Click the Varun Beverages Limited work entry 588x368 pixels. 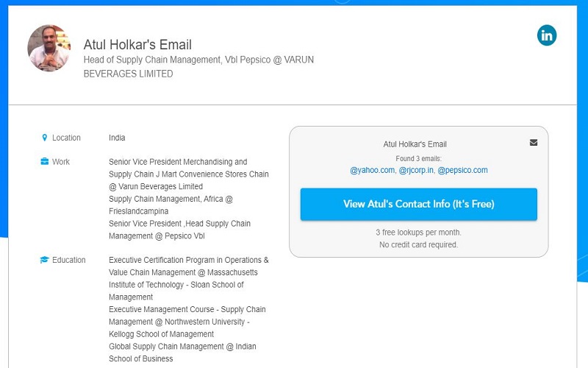pos(189,174)
